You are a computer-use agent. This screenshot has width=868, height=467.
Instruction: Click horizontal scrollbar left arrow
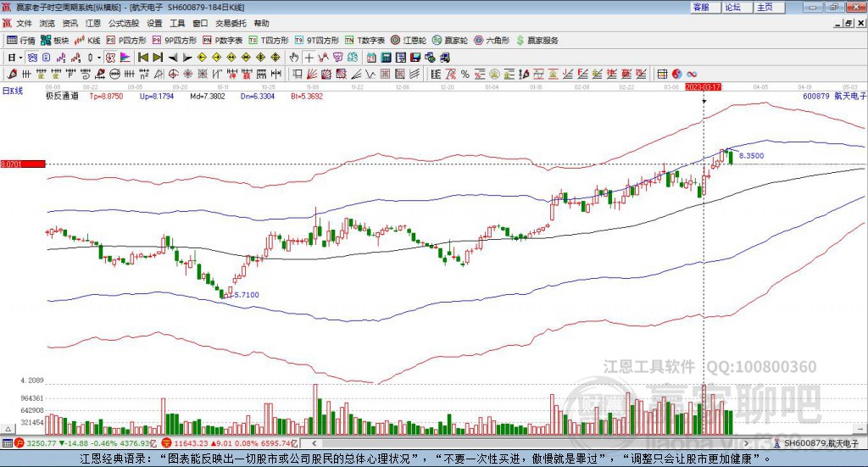tap(314, 443)
